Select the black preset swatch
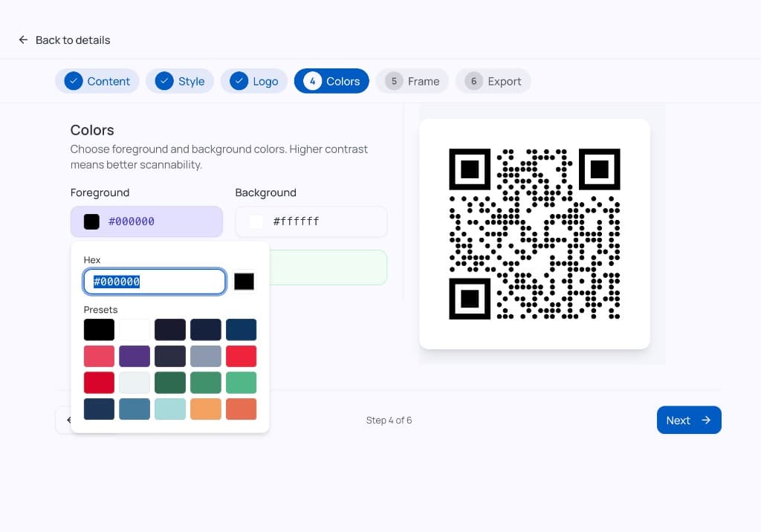 click(x=99, y=329)
